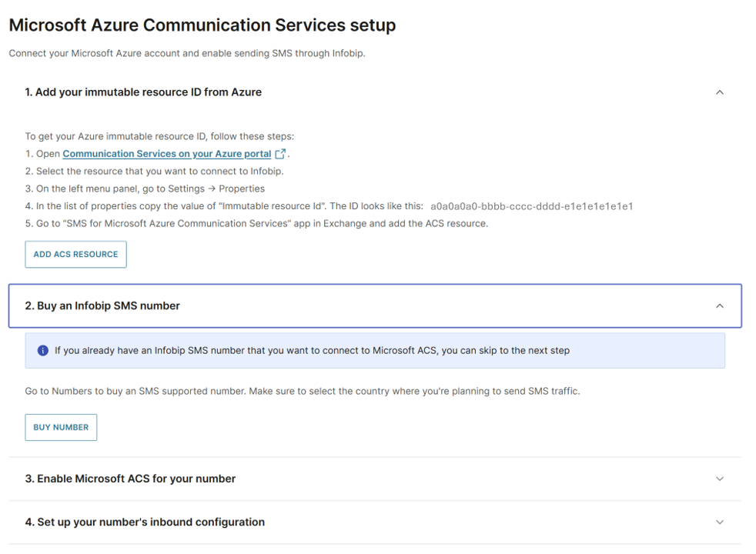Click the 'Connect your Microsoft Azure account' description
Image resolution: width=756 pixels, height=554 pixels.
tap(186, 54)
